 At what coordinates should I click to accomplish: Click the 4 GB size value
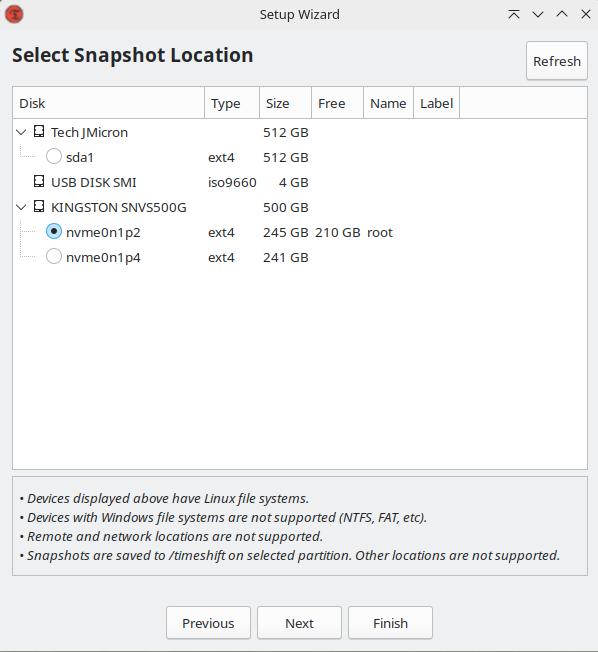coord(294,182)
